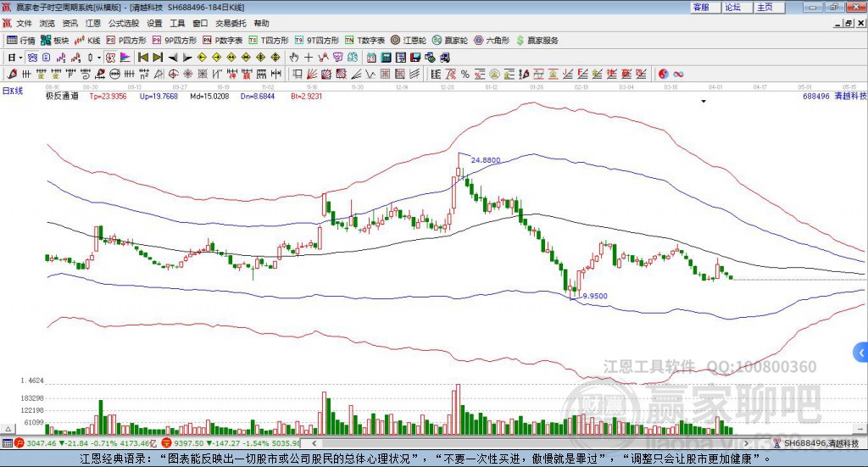The width and height of the screenshot is (868, 467).
Task: Jump to last bar icon
Action: 158,58
